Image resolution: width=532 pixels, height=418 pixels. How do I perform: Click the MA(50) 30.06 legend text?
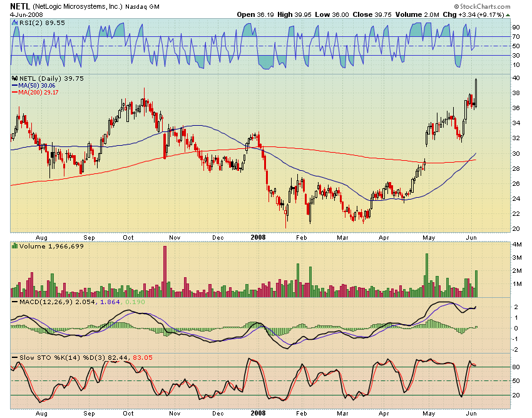click(37, 86)
